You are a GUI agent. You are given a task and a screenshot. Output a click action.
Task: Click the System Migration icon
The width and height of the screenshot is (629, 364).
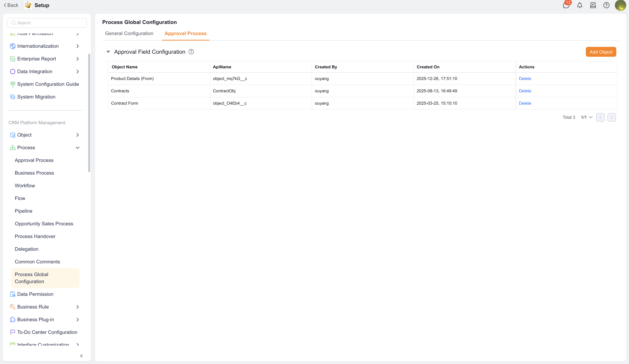[13, 97]
